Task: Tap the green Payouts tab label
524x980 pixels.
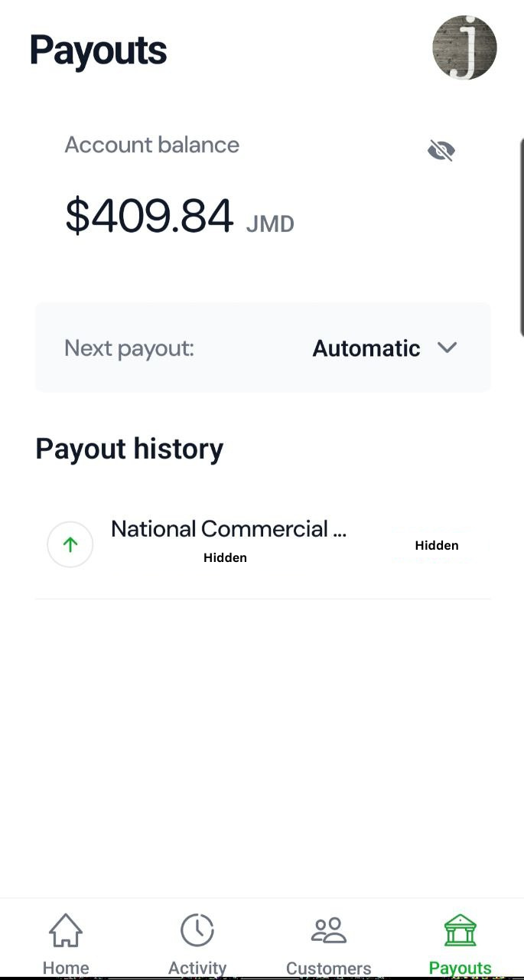Action: coord(460,968)
